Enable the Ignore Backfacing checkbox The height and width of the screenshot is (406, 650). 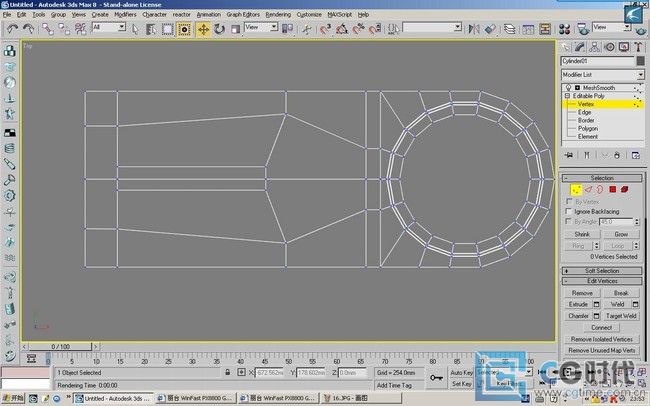coord(569,211)
